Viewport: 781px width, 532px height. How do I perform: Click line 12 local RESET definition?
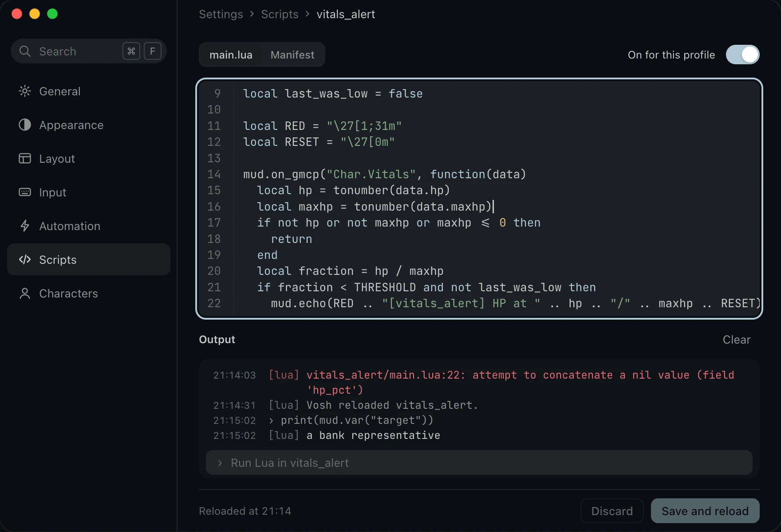[x=319, y=142]
